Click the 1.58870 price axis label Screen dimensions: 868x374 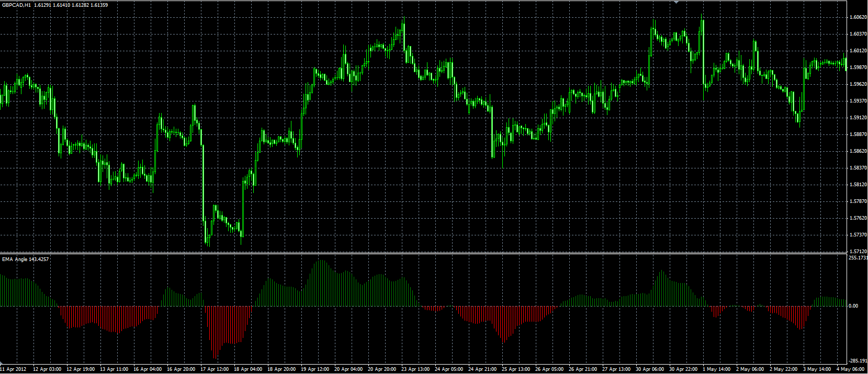pyautogui.click(x=858, y=134)
